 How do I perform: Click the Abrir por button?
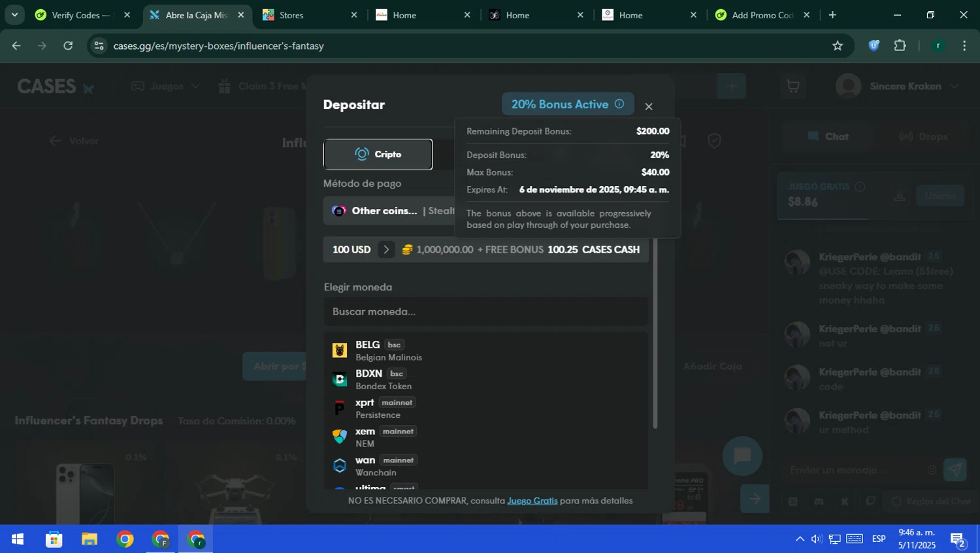click(x=275, y=366)
